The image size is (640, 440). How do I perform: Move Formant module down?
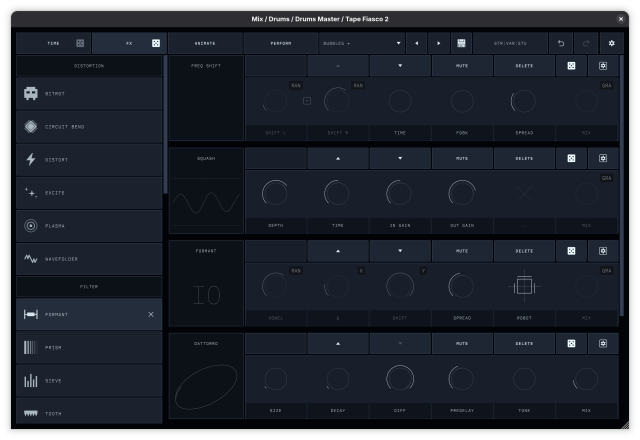tap(400, 251)
